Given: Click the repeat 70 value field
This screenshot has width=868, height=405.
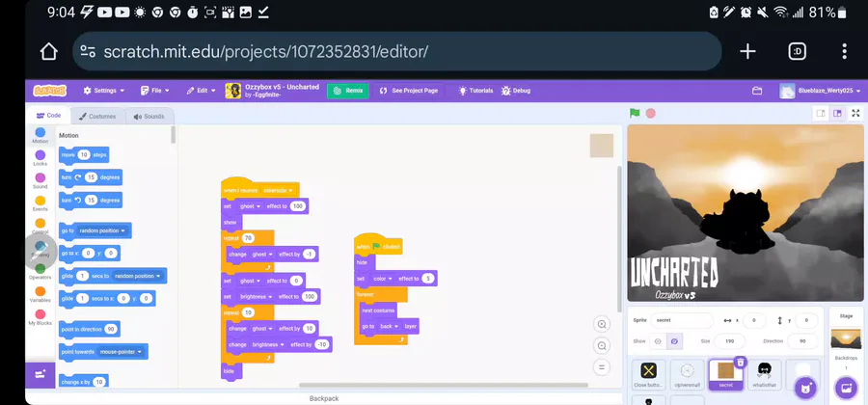Looking at the screenshot, I should (248, 238).
